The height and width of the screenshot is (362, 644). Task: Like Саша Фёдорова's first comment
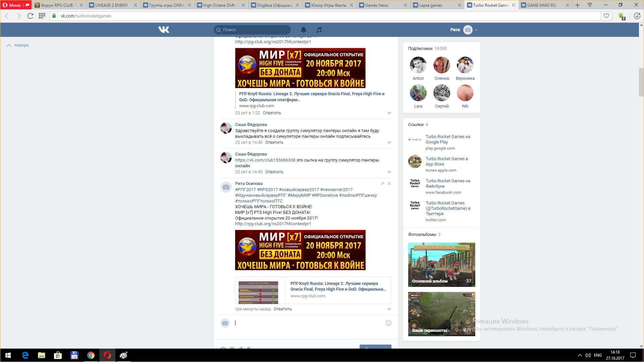pyautogui.click(x=389, y=142)
